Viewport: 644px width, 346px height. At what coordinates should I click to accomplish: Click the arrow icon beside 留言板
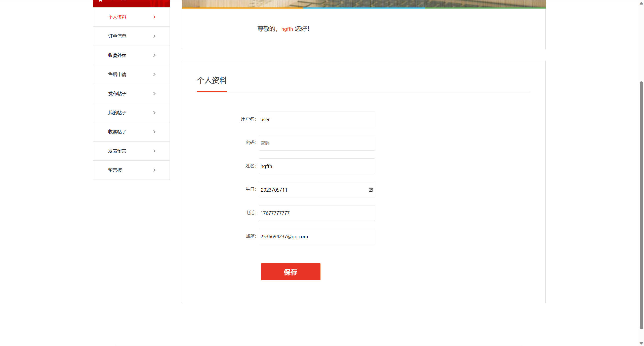(x=154, y=170)
